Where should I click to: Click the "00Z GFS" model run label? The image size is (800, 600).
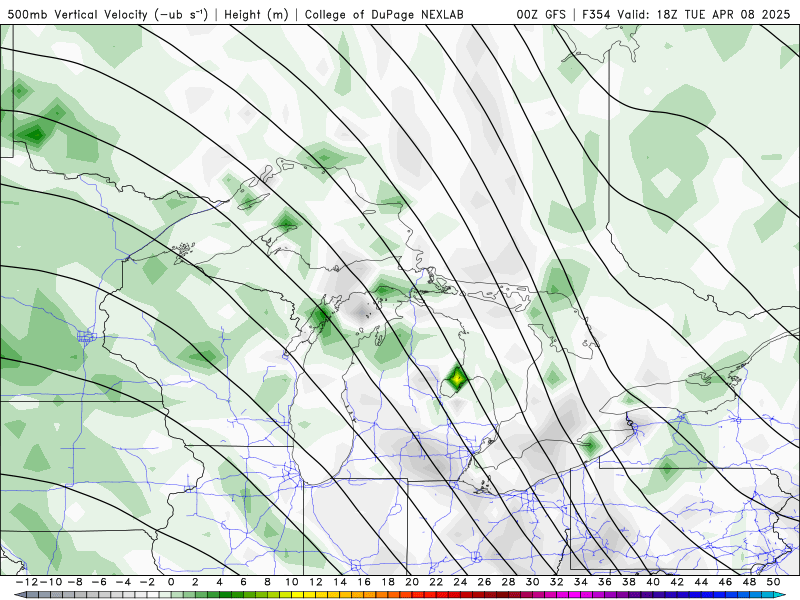click(x=541, y=15)
